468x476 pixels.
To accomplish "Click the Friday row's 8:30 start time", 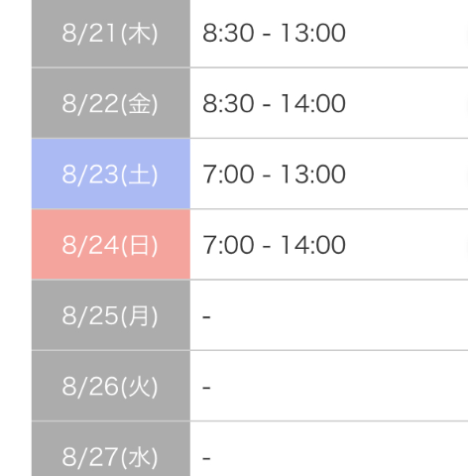I will [228, 103].
